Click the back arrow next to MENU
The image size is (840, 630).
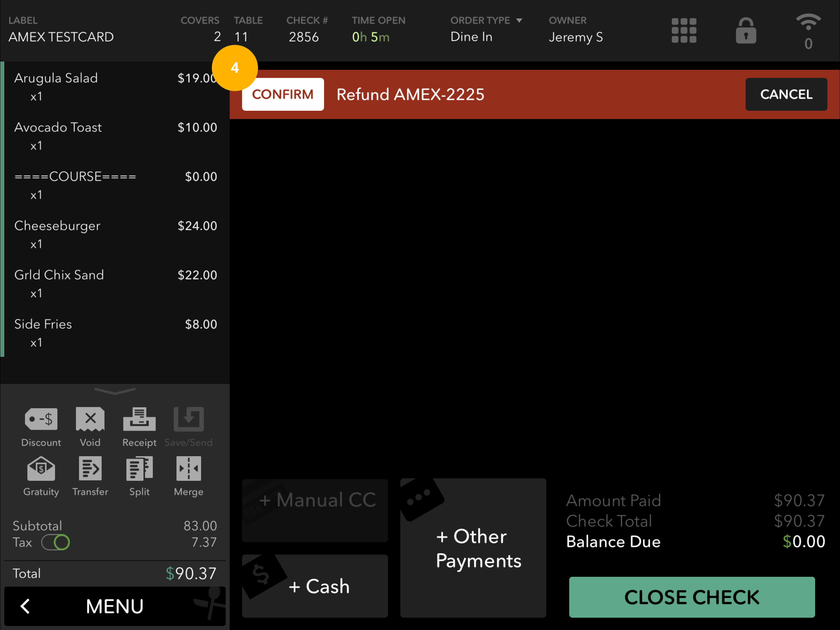(x=25, y=606)
